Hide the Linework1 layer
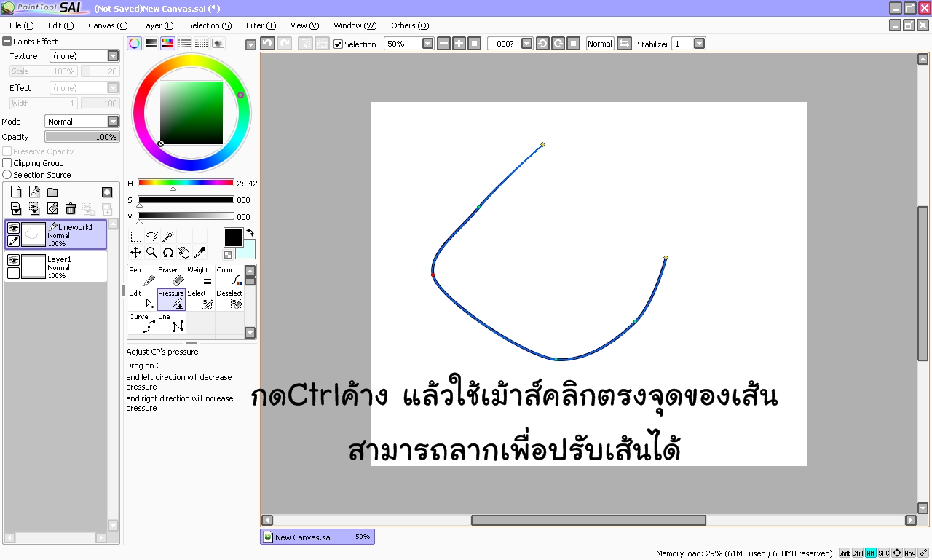Image resolution: width=932 pixels, height=560 pixels. (13, 228)
